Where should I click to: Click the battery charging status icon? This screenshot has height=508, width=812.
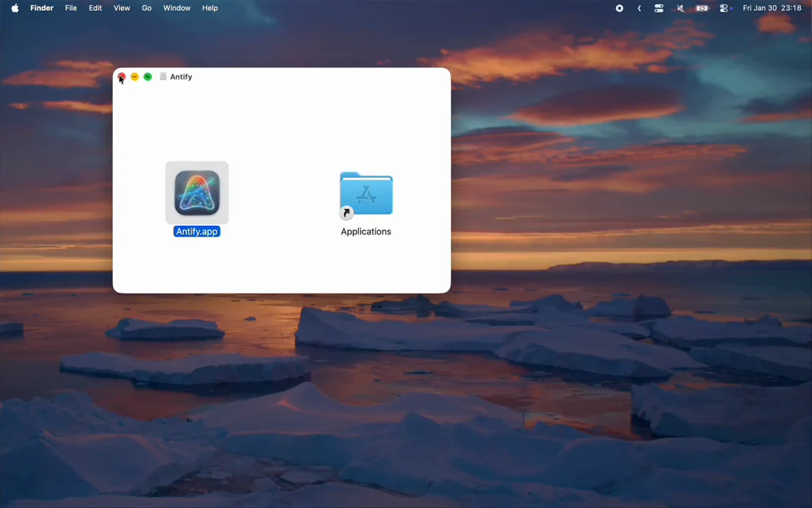(702, 8)
